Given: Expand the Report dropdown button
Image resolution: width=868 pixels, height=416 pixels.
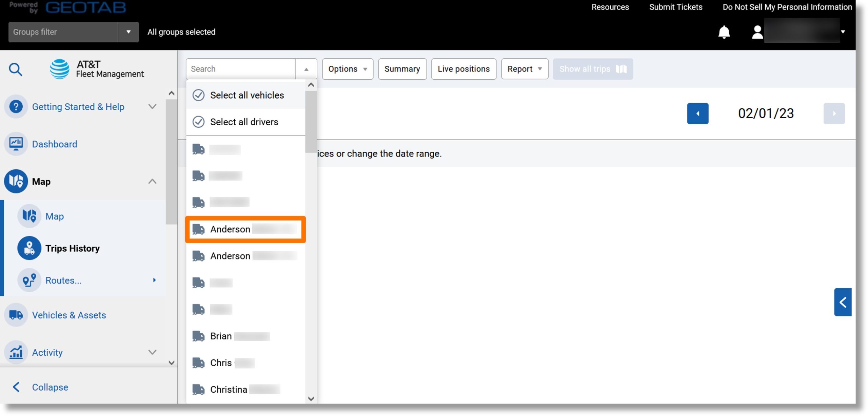Looking at the screenshot, I should coord(540,68).
